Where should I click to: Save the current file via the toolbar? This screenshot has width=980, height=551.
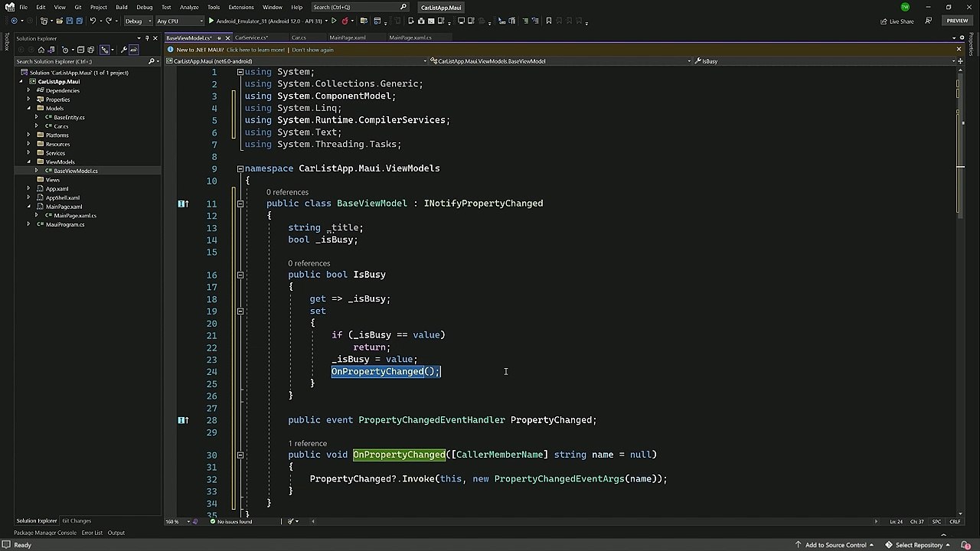69,21
